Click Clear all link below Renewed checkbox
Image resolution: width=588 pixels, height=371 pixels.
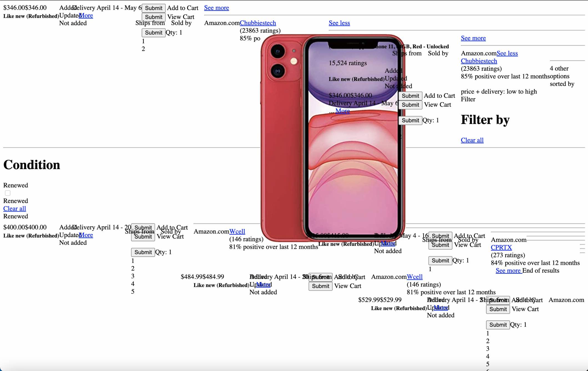pyautogui.click(x=14, y=209)
